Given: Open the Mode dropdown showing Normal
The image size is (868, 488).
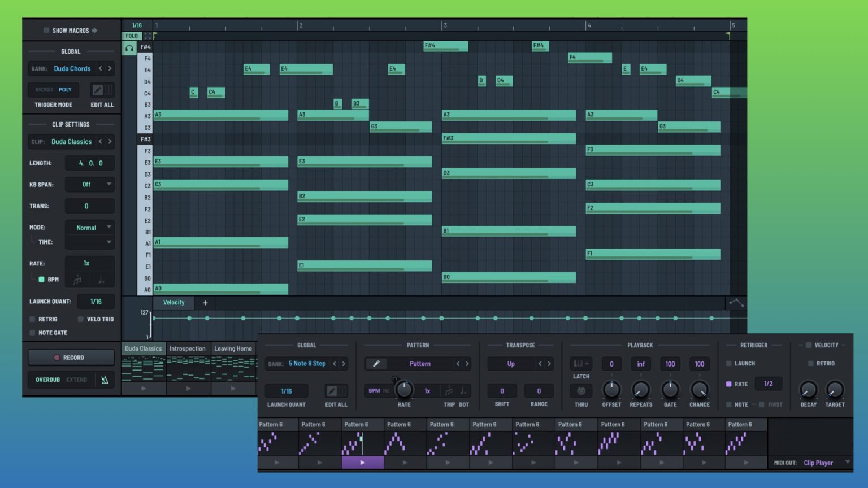Looking at the screenshot, I should click(x=89, y=227).
